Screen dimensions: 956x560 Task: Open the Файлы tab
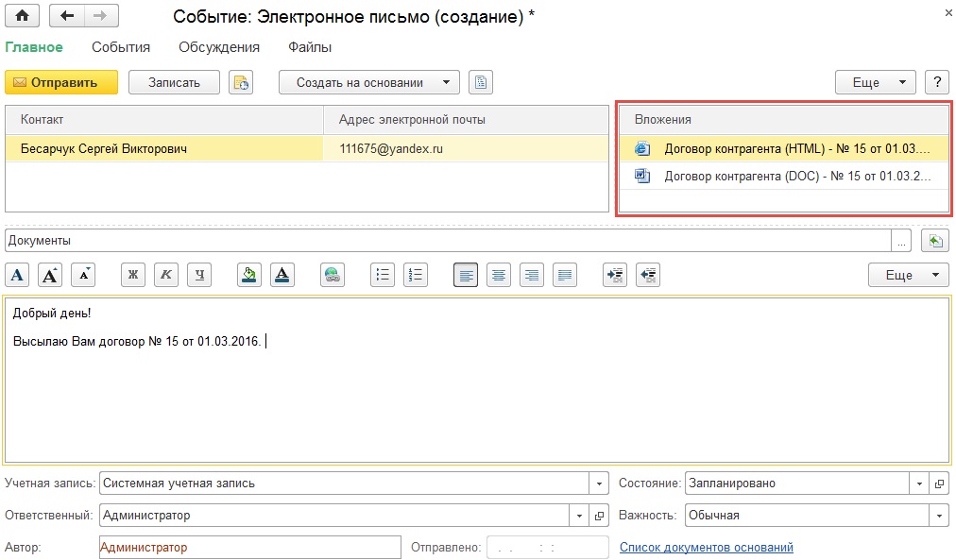310,47
